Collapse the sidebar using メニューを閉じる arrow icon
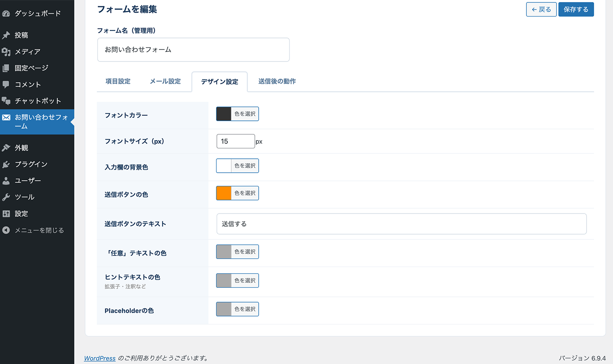The height and width of the screenshot is (364, 613). click(x=6, y=230)
